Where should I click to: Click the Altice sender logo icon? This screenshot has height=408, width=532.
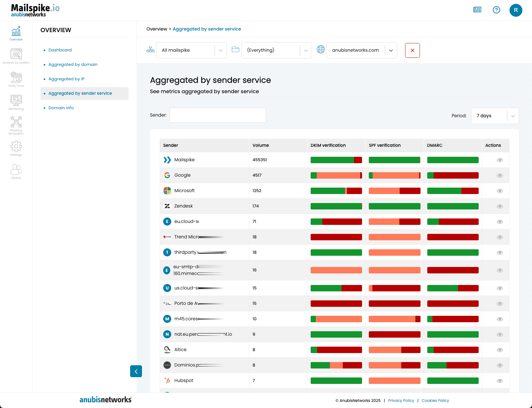point(167,350)
